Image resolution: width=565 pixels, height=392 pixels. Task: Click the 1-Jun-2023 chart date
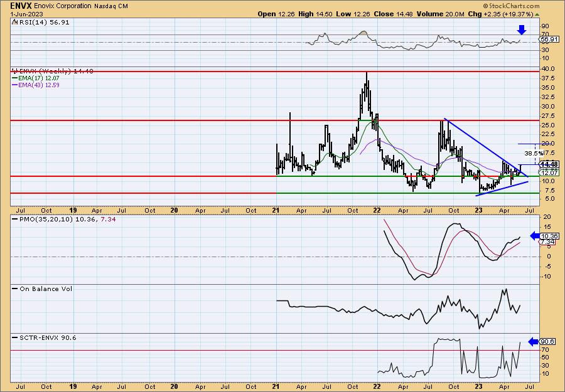pos(26,14)
